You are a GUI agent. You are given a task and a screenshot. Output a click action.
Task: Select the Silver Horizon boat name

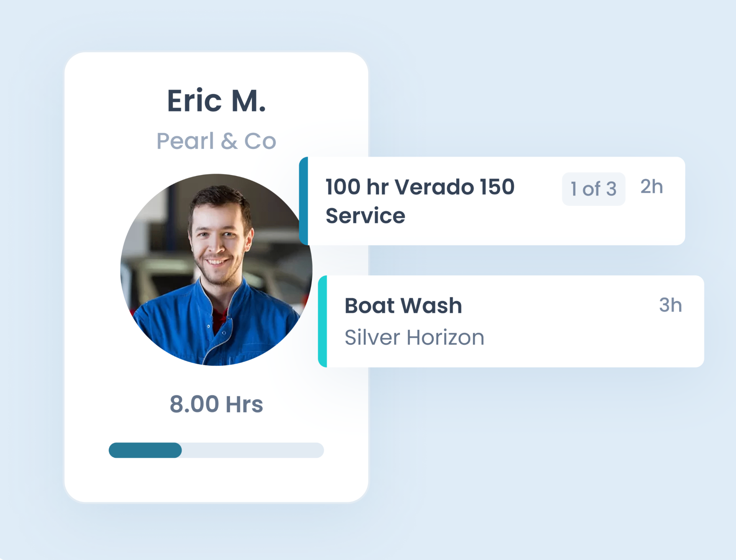[x=414, y=337]
